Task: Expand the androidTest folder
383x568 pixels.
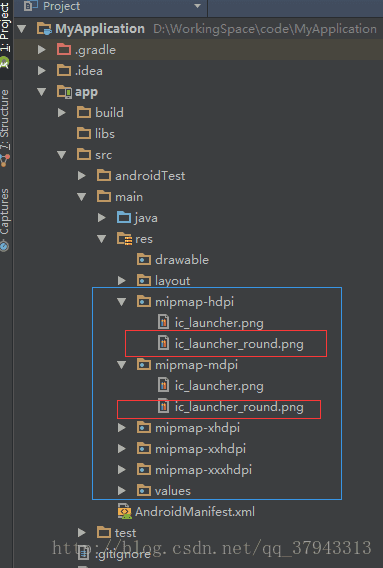Action: (82, 176)
